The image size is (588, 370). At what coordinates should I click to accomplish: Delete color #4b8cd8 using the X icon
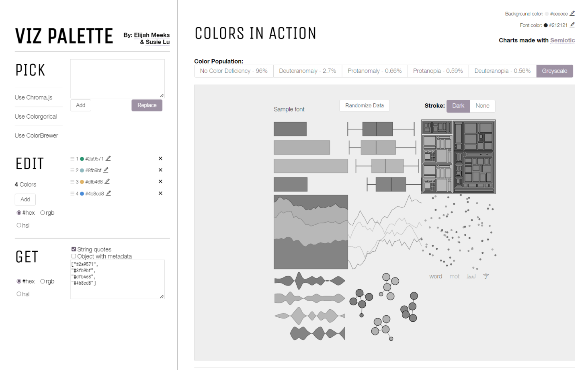tap(160, 193)
